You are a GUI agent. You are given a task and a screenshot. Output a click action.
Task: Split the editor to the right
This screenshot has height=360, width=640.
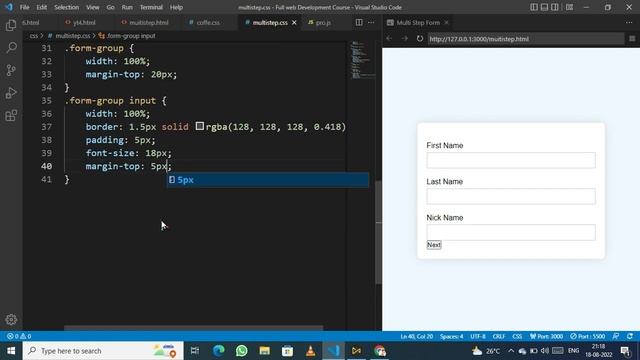pyautogui.click(x=359, y=22)
